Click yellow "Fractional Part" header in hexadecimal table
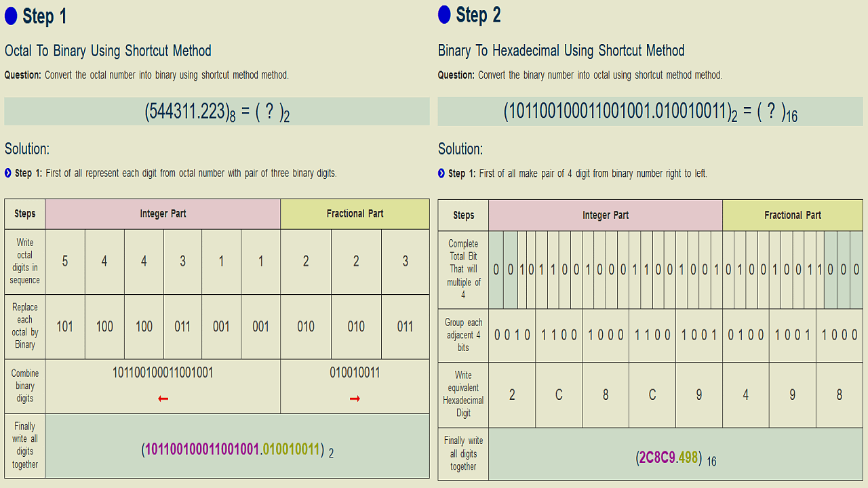 [793, 216]
